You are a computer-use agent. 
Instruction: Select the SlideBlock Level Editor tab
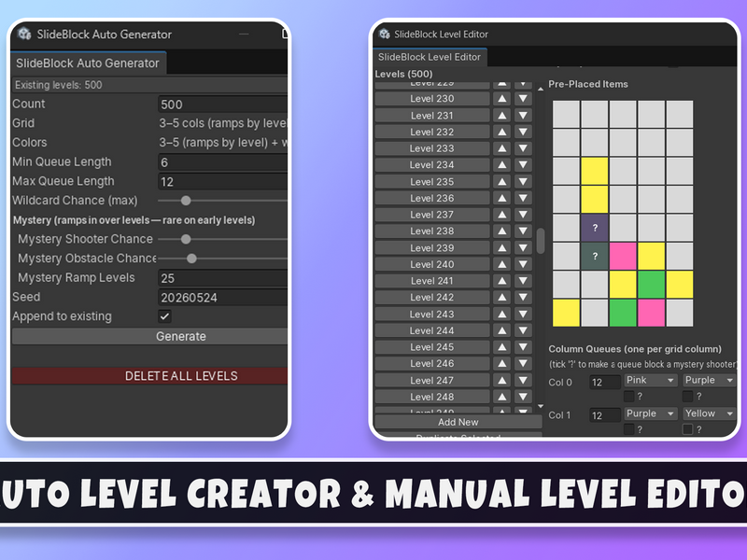coord(430,57)
